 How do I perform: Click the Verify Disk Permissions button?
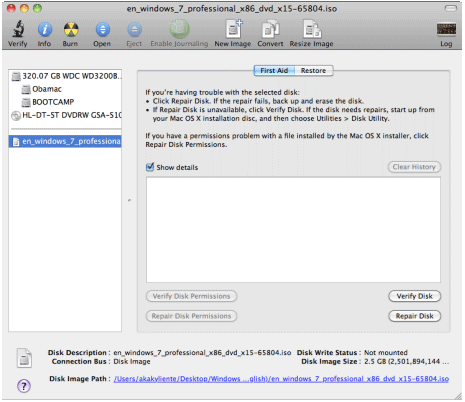point(191,296)
